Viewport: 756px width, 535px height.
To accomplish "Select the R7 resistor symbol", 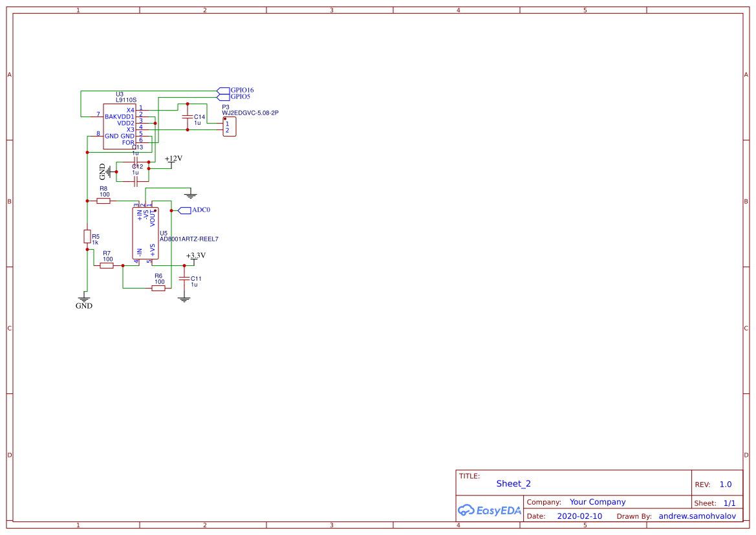I will 107,265.
